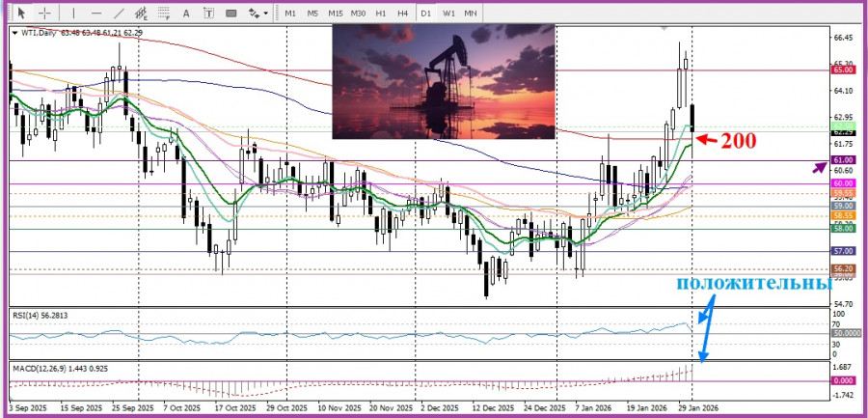The image size is (868, 418).
Task: Select the vertical line drawing tool
Action: (73, 14)
